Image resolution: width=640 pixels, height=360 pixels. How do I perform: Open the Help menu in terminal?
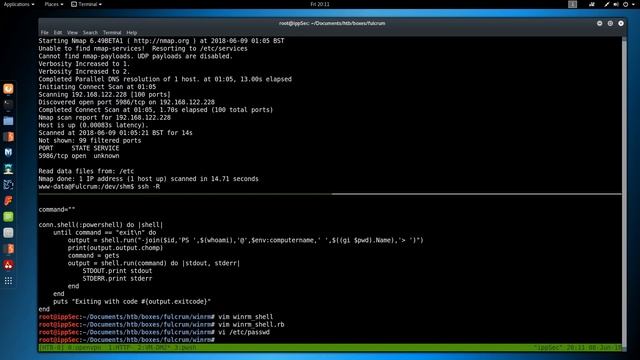(131, 32)
